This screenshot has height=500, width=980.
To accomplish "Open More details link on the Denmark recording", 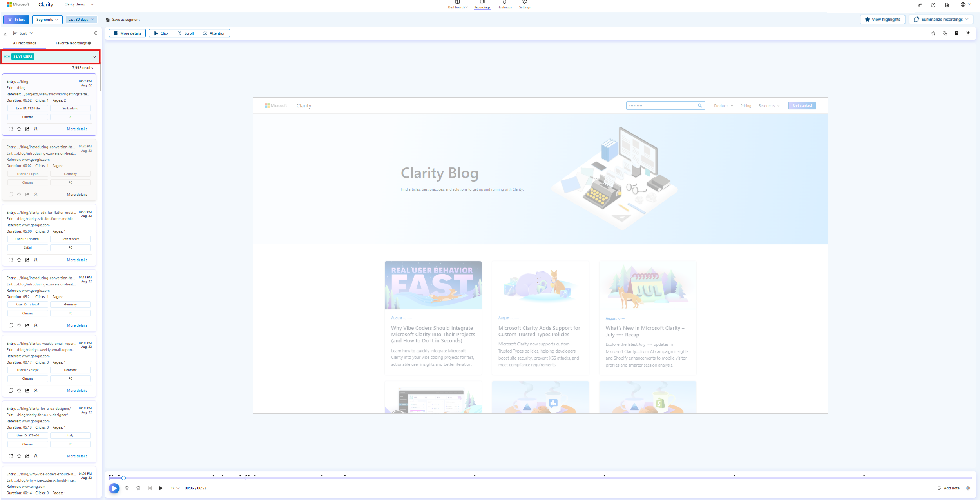I will [77, 391].
